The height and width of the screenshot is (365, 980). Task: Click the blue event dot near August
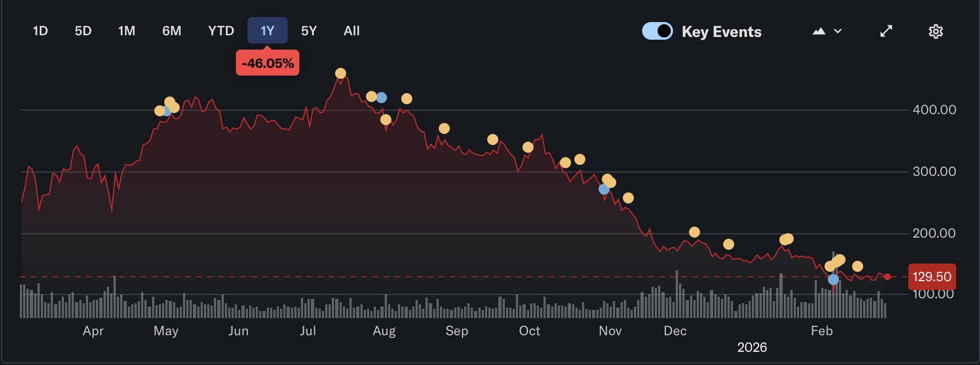381,98
